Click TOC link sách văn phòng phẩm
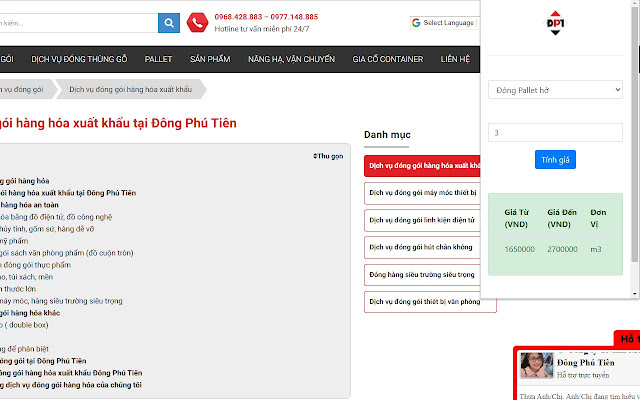Image resolution: width=640 pixels, height=400 pixels. pyautogui.click(x=67, y=253)
